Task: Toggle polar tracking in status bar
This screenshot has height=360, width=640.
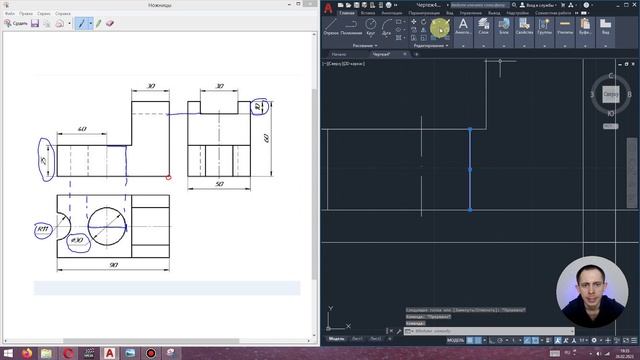Action: 500,340
